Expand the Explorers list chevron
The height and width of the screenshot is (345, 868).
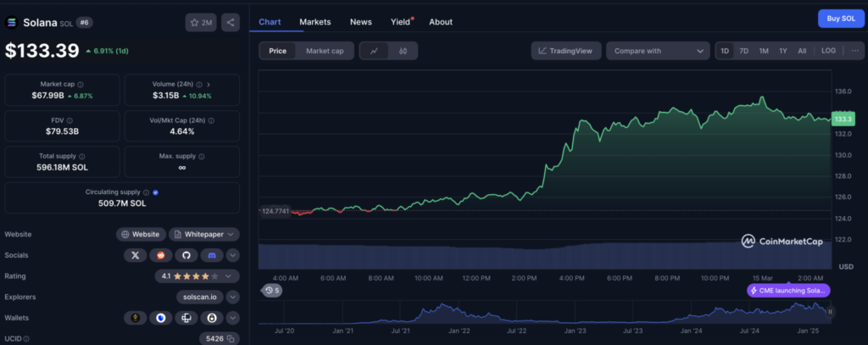pos(232,297)
